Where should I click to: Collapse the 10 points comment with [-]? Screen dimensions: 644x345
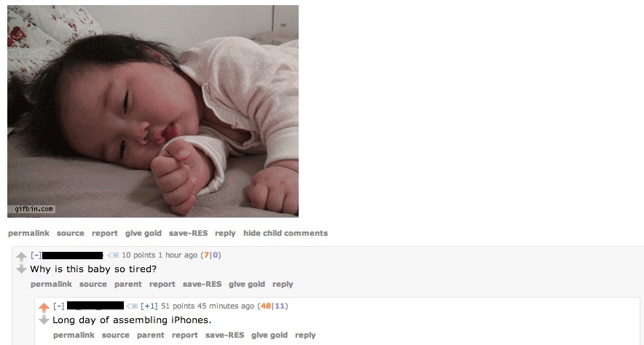pos(36,255)
